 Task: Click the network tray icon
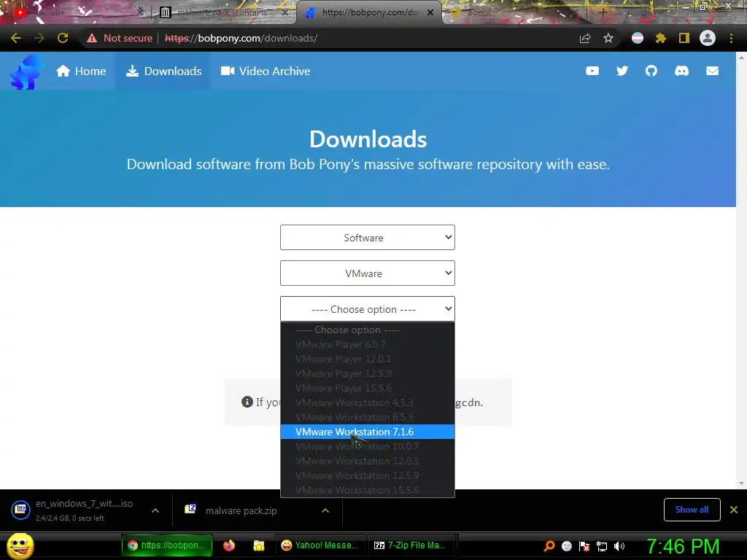[602, 546]
